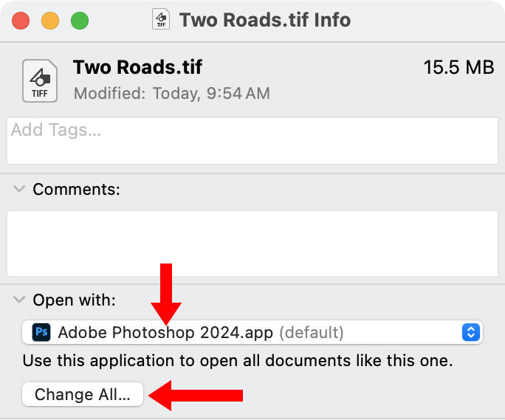Click the small TIFF proxy icon in title bar
Viewport: 505px width, 420px height.
click(161, 19)
